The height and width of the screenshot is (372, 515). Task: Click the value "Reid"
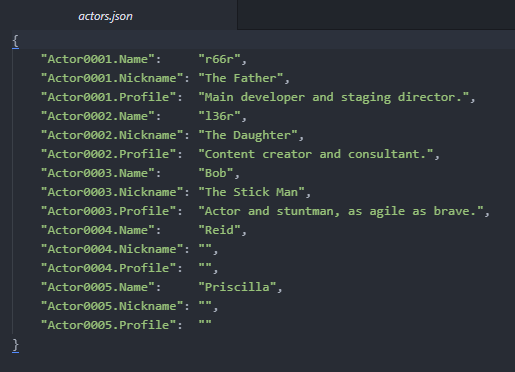pyautogui.click(x=219, y=230)
